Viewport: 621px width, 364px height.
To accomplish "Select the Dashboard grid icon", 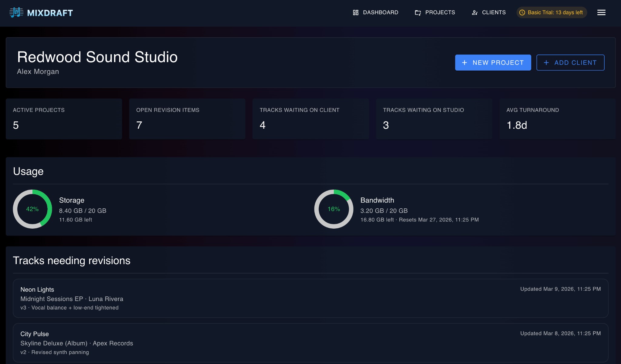I will pyautogui.click(x=355, y=12).
